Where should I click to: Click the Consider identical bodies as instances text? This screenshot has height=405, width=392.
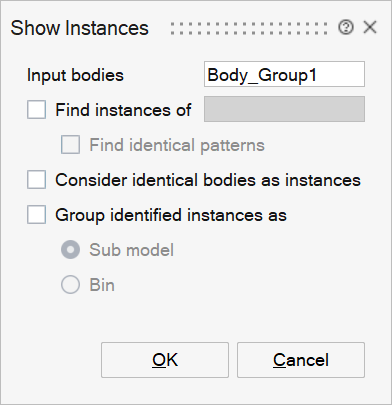coord(208,180)
